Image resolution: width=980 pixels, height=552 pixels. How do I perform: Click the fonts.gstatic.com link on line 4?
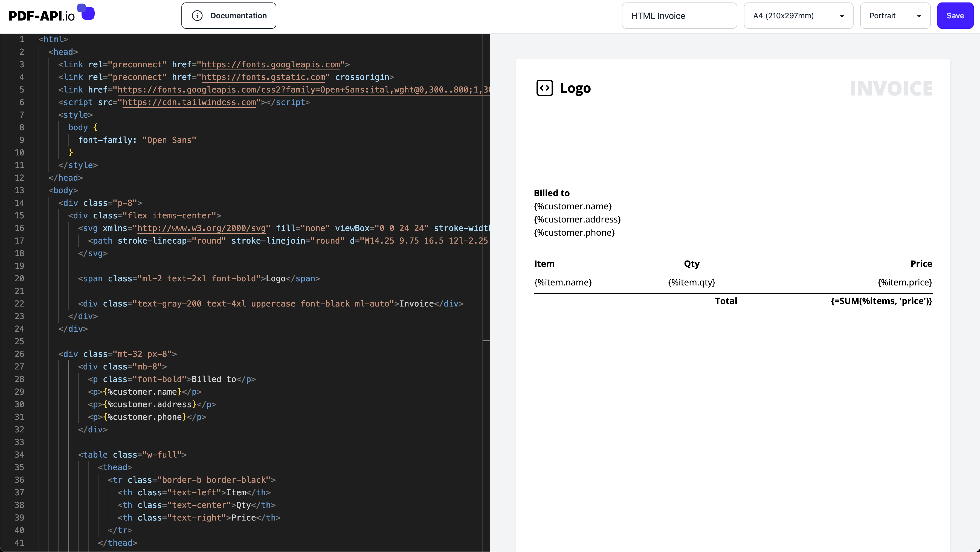click(x=263, y=77)
